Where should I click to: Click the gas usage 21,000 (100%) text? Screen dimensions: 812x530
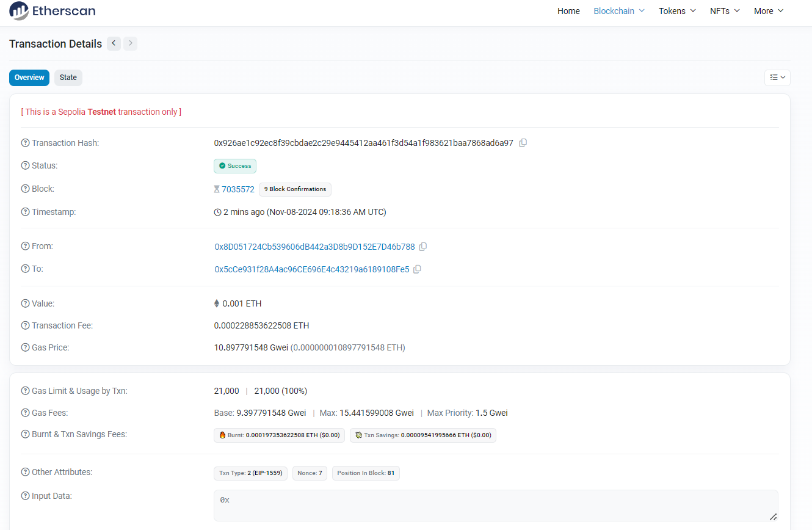pyautogui.click(x=281, y=391)
